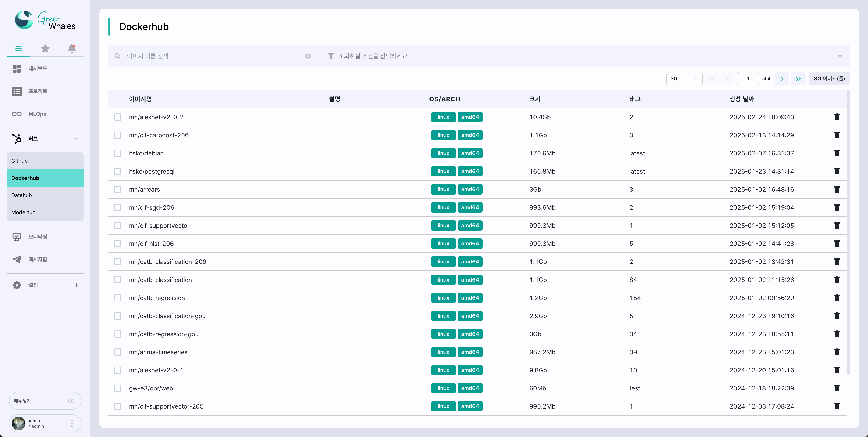
Task: Click the project list icon
Action: click(17, 91)
